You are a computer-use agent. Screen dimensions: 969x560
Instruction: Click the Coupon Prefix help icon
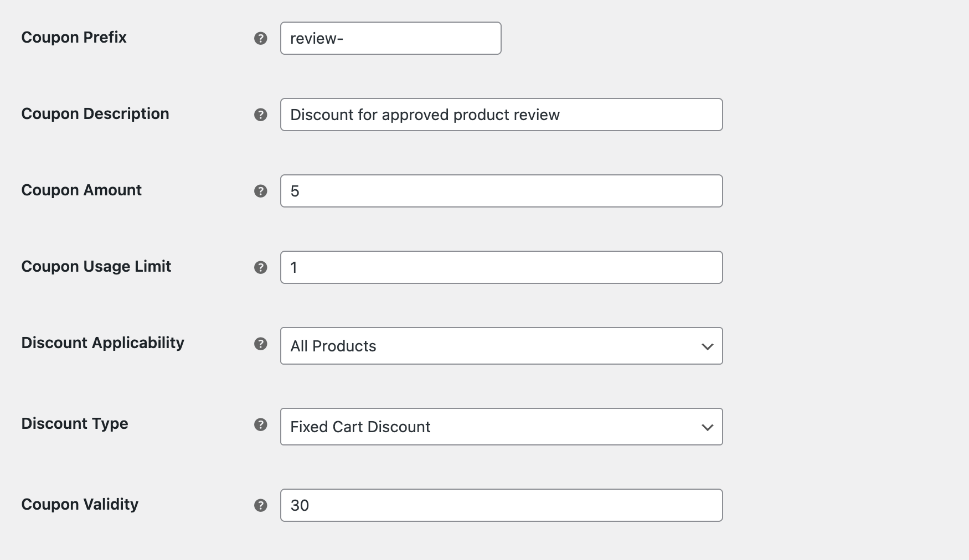click(260, 38)
